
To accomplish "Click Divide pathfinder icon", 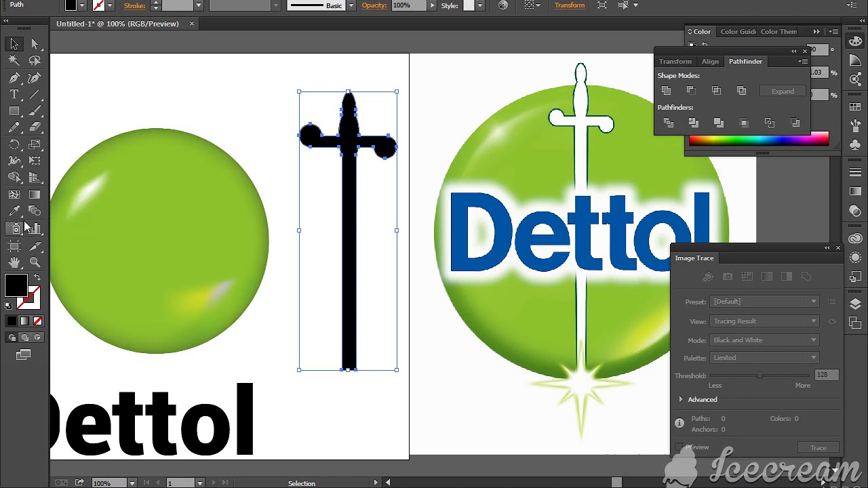I will [668, 123].
